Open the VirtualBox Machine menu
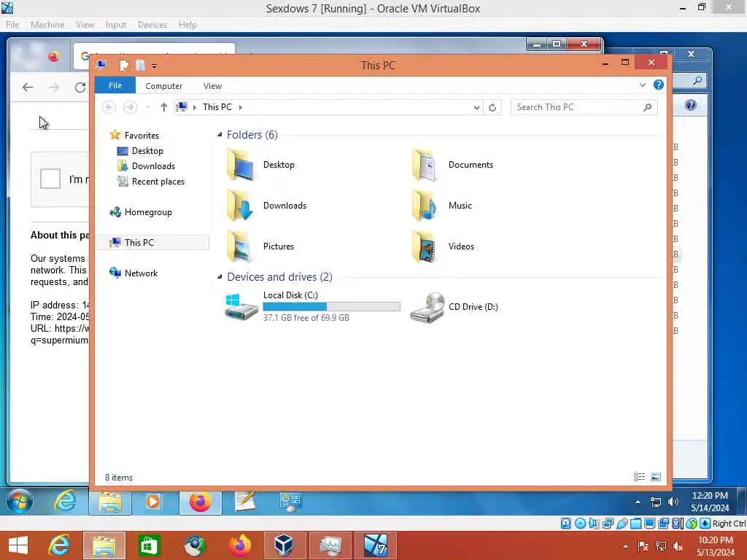 47,25
